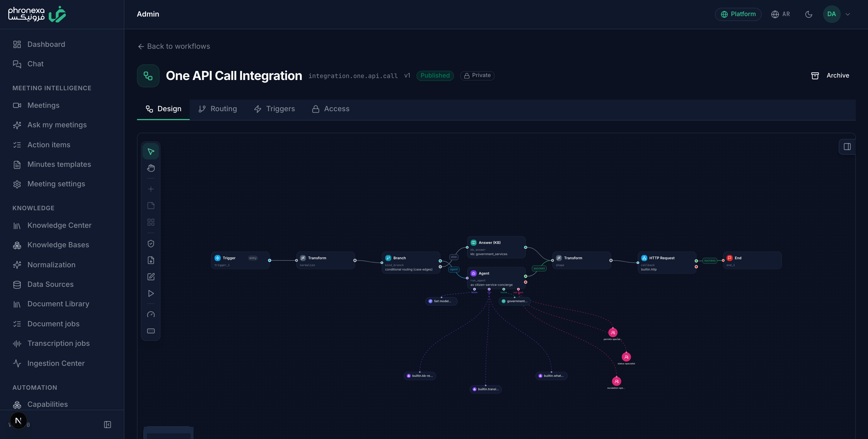
Task: Click the import file download icon
Action: (151, 260)
